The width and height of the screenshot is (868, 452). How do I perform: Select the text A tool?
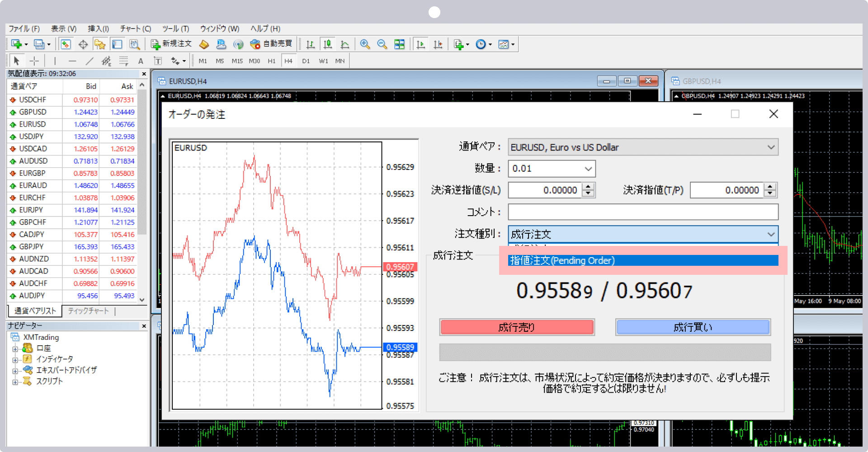click(141, 61)
